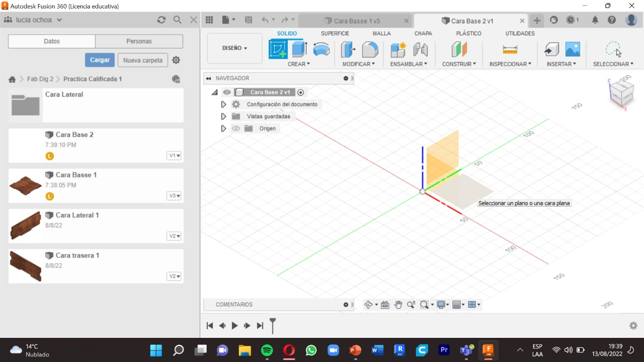The height and width of the screenshot is (362, 644).
Task: Switch to the PLÁSTICO tab
Action: click(x=468, y=33)
